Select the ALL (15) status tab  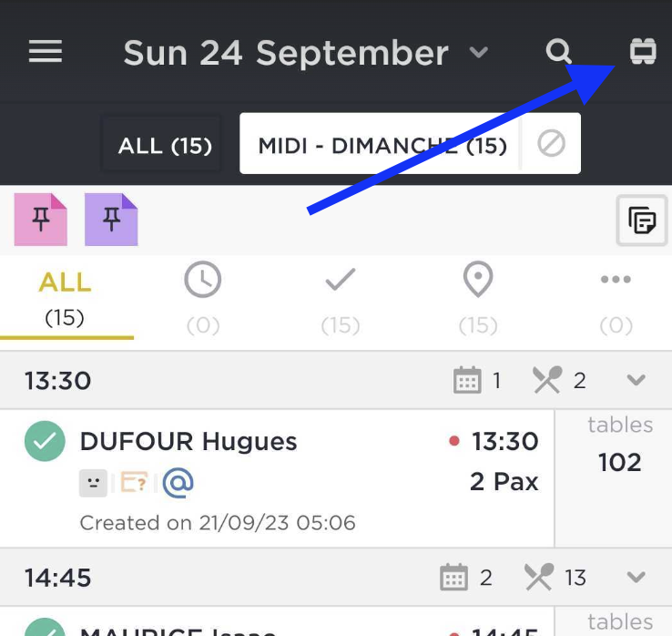click(x=66, y=300)
